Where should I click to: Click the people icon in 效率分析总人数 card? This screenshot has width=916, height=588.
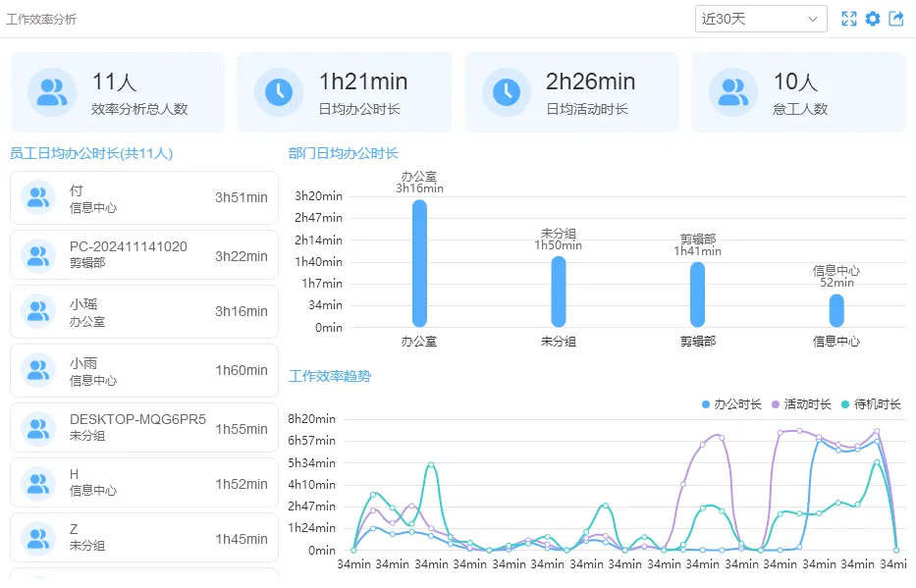coord(52,92)
